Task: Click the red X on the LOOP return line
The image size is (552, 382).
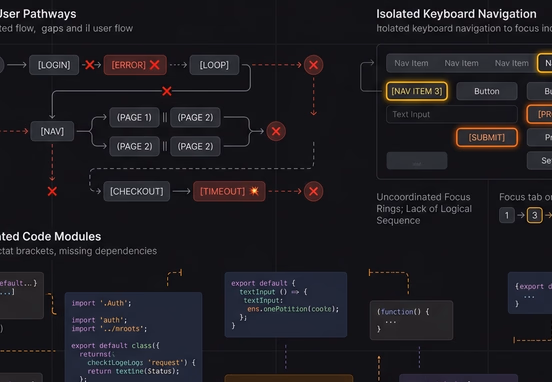Action: [x=167, y=91]
